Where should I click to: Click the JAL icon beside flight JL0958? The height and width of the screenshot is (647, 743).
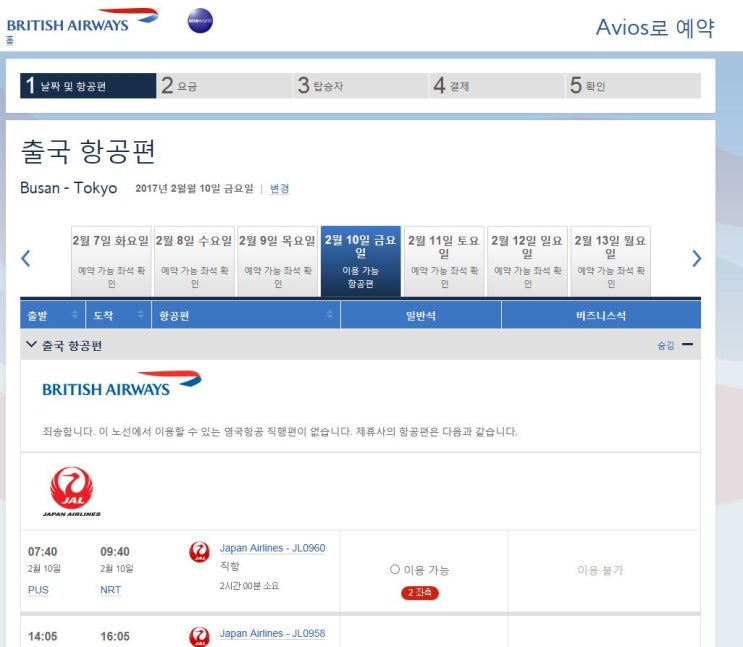click(199, 637)
